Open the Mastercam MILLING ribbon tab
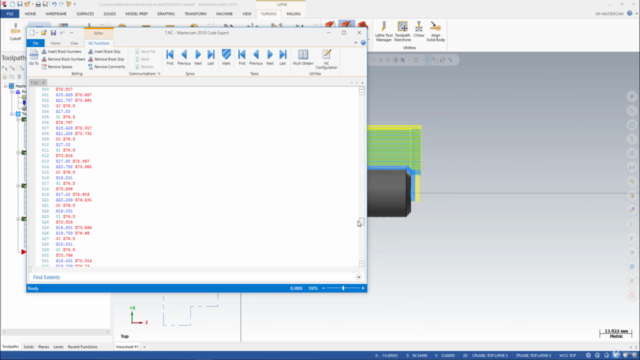640x360 pixels. click(x=293, y=14)
